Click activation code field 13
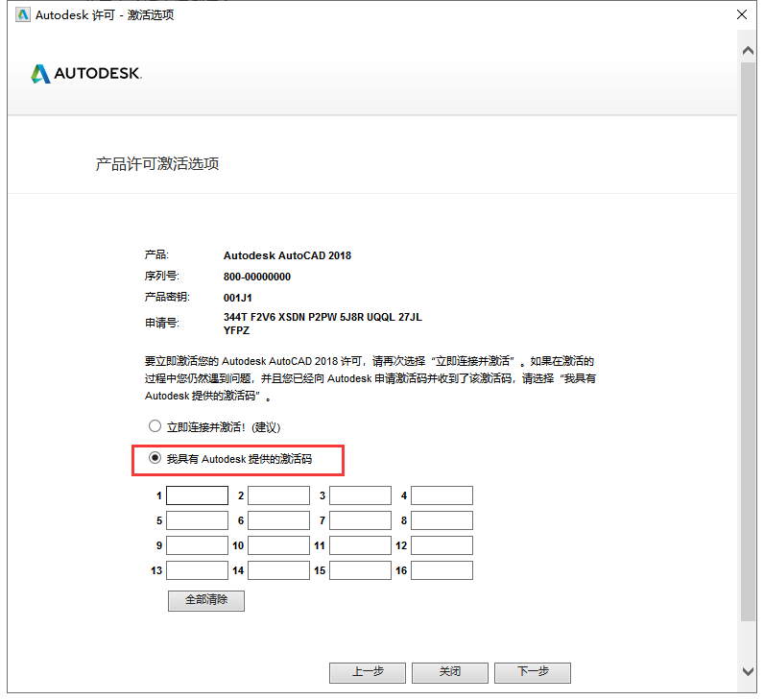The height and width of the screenshot is (700, 764). tap(197, 570)
